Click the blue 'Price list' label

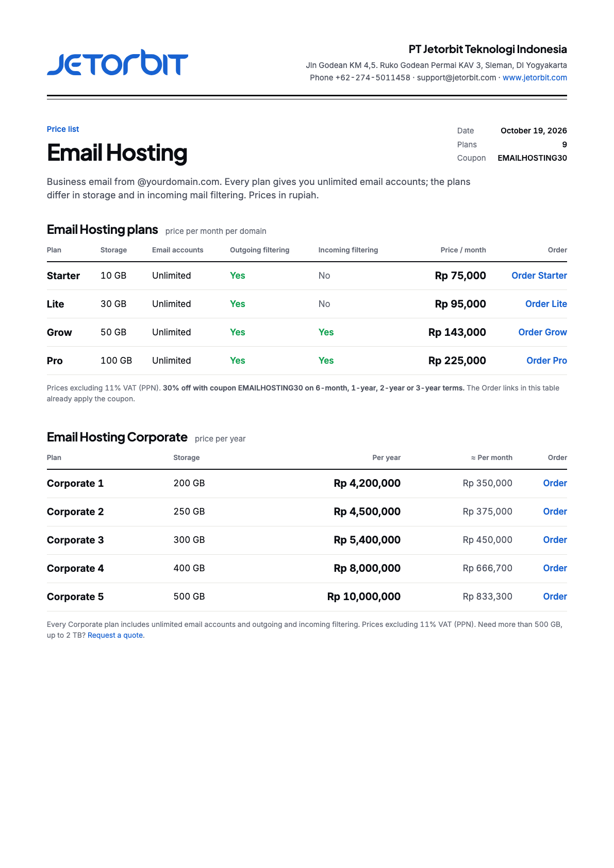[63, 129]
